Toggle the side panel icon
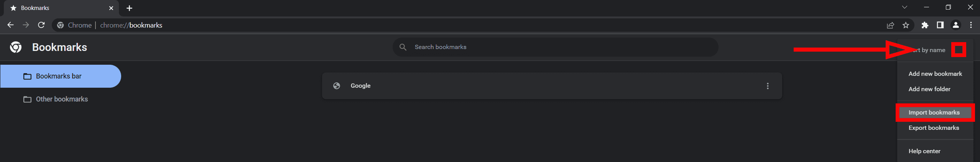 pyautogui.click(x=940, y=25)
